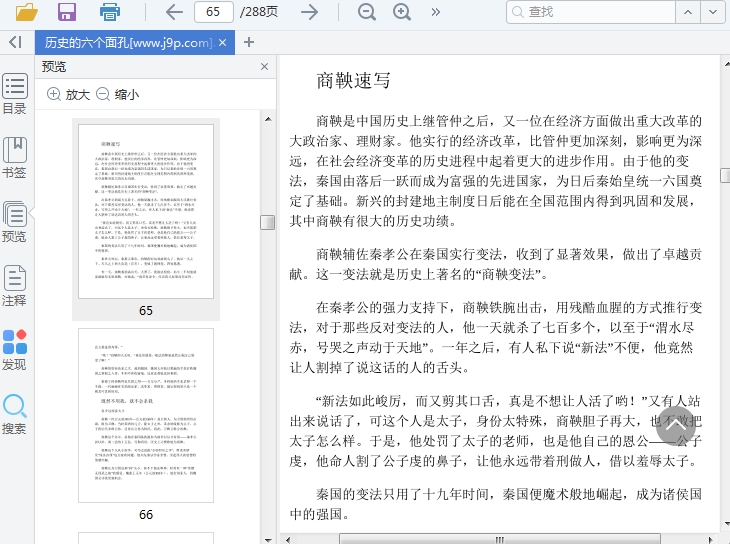Select the 历史的六个面孔 document tab
Image resolution: width=730 pixels, height=544 pixels.
pos(127,43)
